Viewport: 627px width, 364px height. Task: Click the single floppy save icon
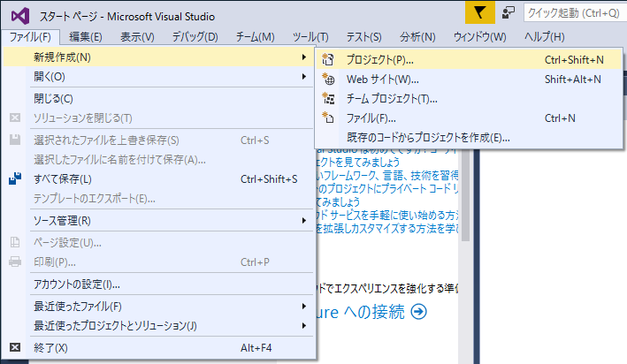(x=15, y=140)
